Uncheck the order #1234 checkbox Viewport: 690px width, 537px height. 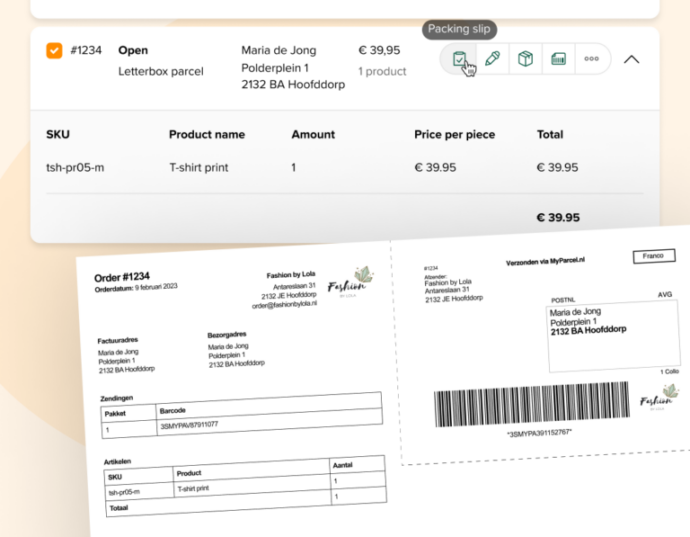[54, 50]
